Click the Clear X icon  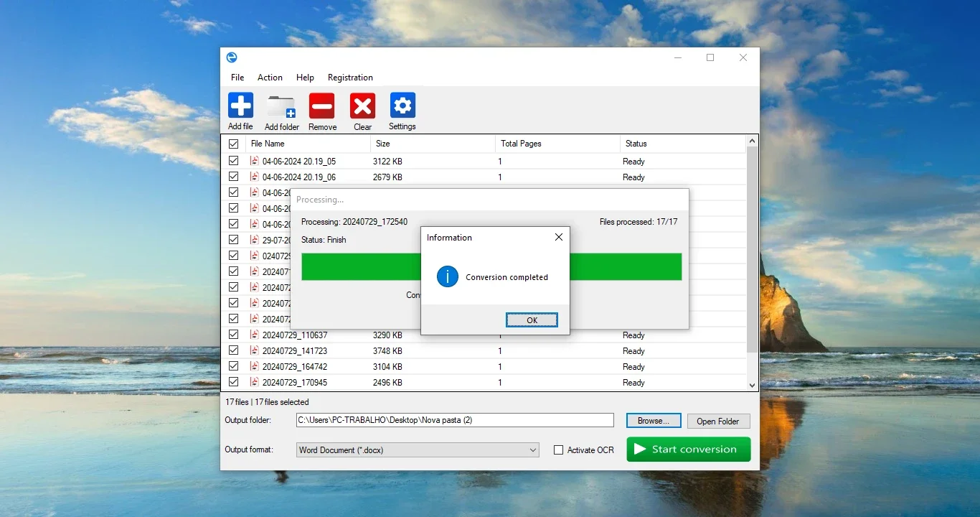click(362, 106)
